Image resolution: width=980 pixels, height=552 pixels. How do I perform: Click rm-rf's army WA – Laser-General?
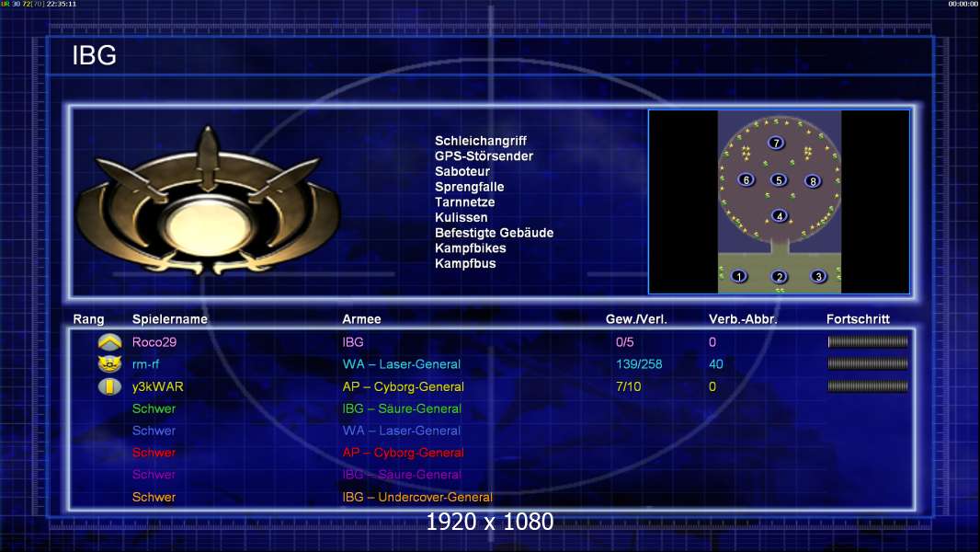401,363
